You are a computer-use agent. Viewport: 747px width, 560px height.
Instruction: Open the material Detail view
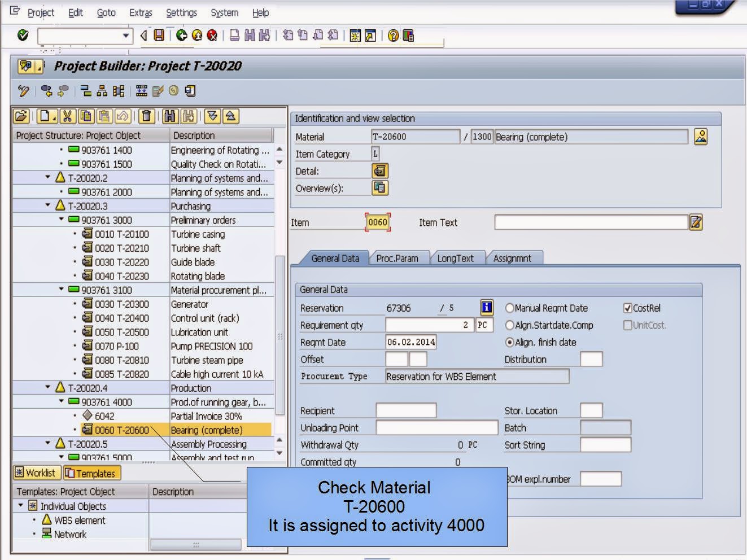[380, 170]
